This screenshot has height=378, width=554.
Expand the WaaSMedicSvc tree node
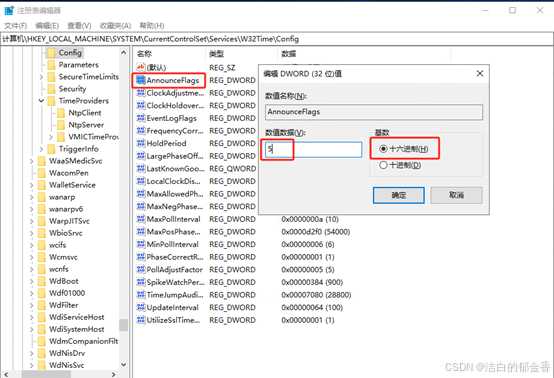(x=31, y=161)
